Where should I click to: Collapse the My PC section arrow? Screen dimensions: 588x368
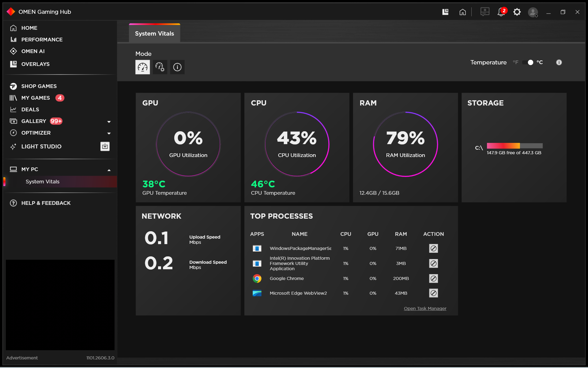(109, 170)
